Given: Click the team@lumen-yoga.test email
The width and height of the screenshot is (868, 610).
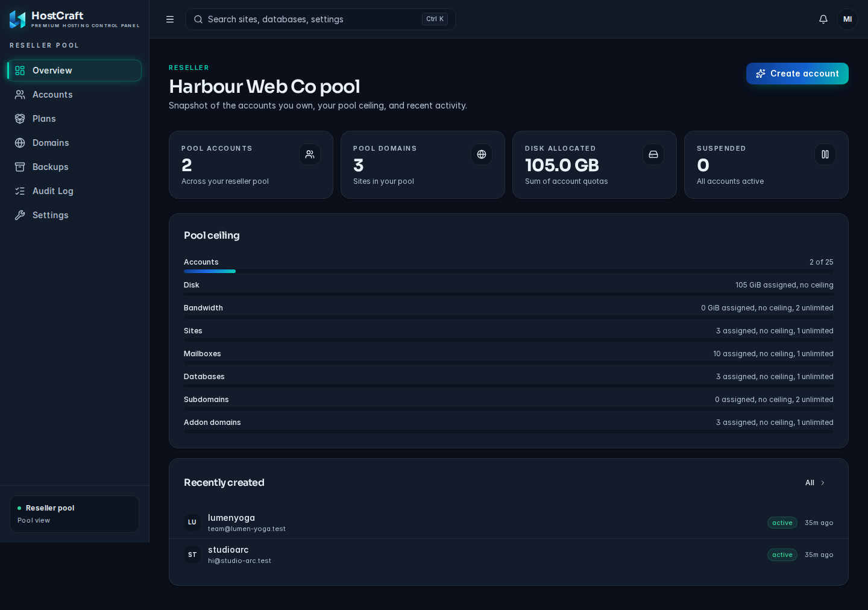Looking at the screenshot, I should tap(247, 529).
